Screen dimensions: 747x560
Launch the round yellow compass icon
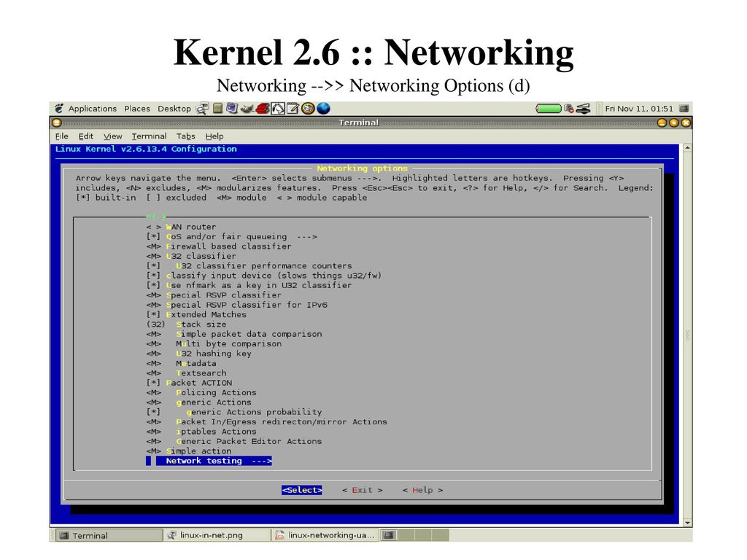309,109
